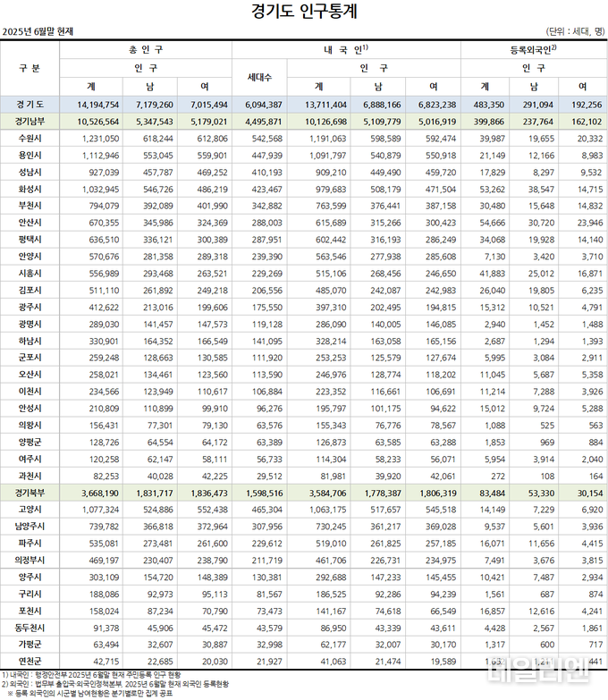
Task: Click the 포천시 row label
Action: [30, 611]
